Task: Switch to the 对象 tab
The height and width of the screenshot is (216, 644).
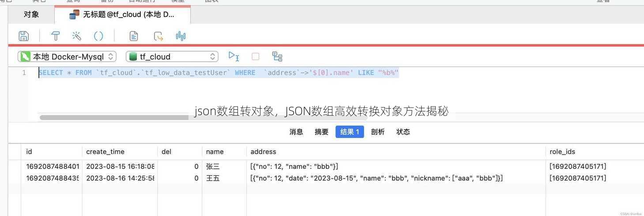Action: (x=31, y=15)
